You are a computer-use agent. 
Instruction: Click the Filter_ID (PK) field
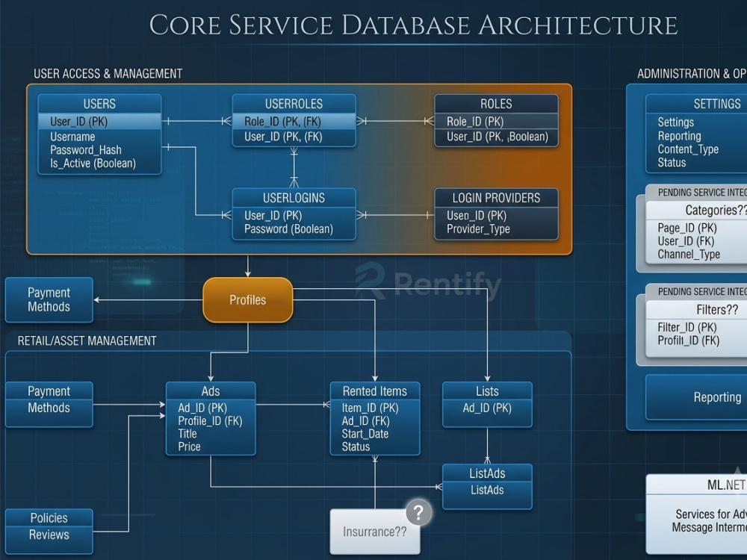[x=687, y=327]
